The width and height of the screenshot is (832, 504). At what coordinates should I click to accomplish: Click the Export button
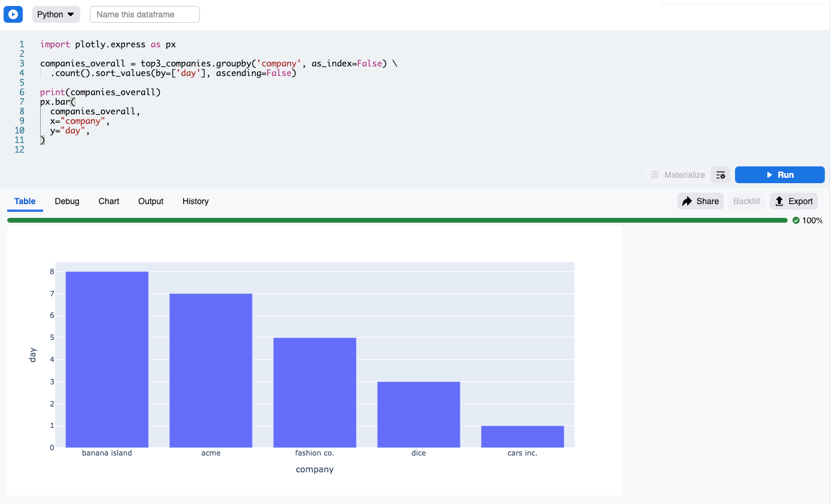[x=793, y=201]
